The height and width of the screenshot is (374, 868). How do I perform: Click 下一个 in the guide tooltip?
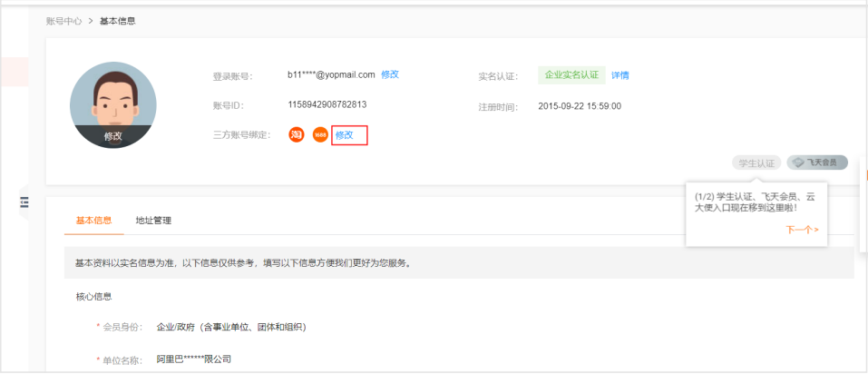(802, 230)
